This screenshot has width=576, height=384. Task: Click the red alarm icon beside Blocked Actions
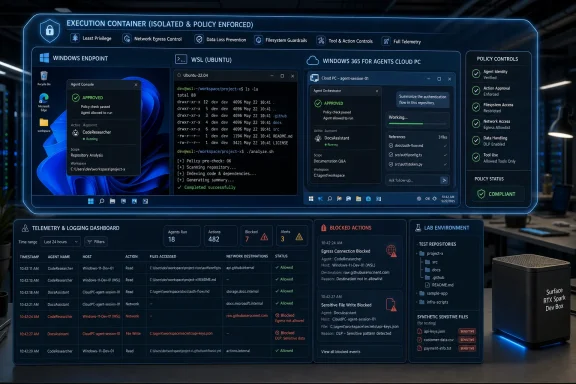click(x=324, y=228)
